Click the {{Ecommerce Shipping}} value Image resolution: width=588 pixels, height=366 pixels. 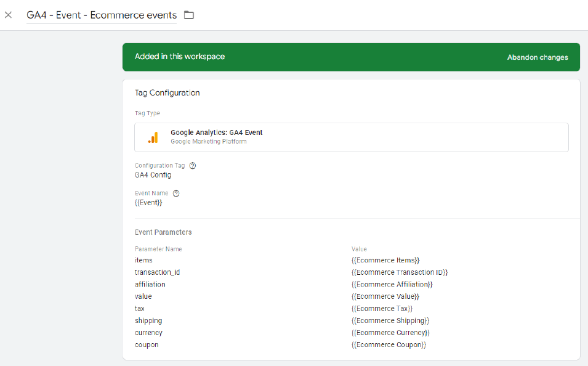[x=390, y=320]
